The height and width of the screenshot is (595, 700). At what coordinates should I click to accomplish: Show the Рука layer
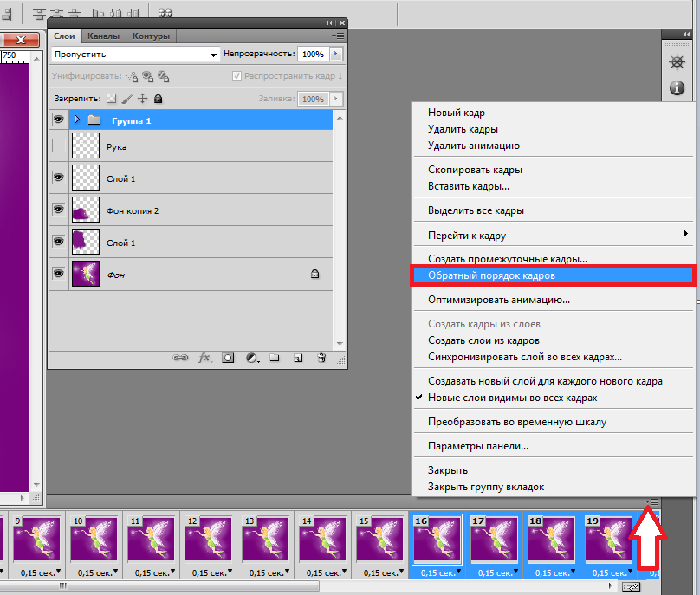pyautogui.click(x=59, y=146)
